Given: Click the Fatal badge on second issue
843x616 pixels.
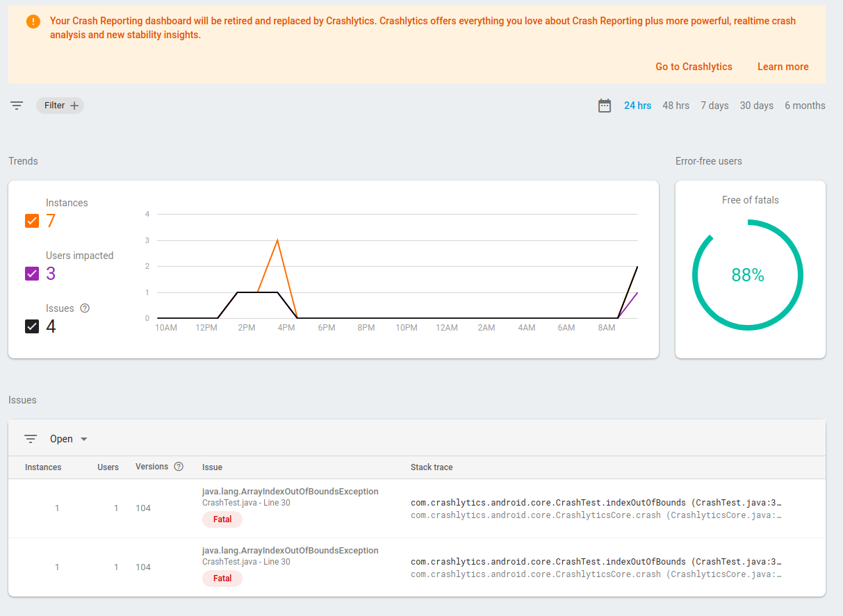Looking at the screenshot, I should tap(222, 578).
